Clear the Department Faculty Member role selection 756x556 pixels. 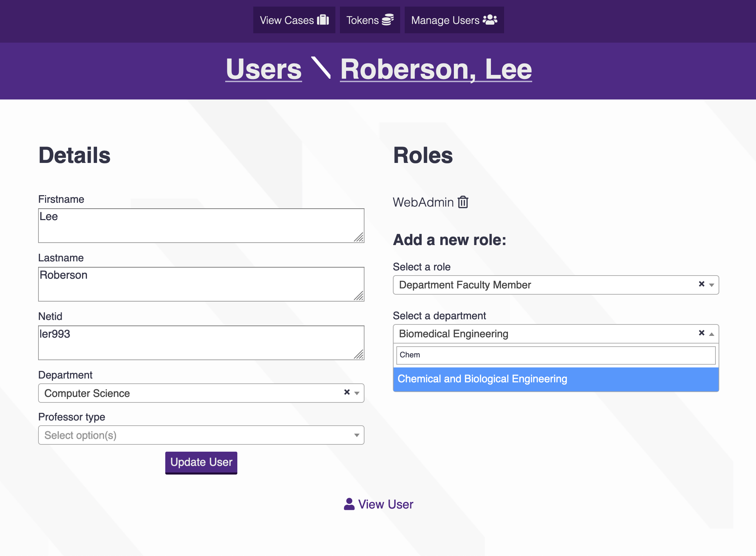click(702, 284)
